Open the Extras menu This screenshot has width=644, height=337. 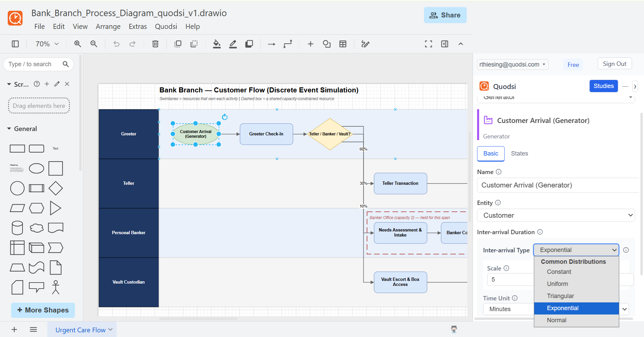point(138,27)
